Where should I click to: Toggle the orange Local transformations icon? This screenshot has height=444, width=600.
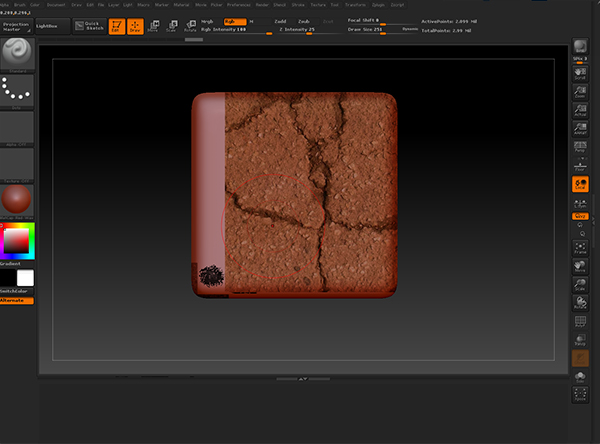580,184
